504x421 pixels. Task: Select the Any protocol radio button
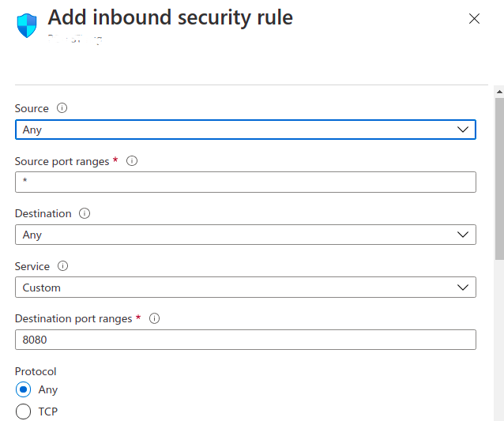coord(24,389)
